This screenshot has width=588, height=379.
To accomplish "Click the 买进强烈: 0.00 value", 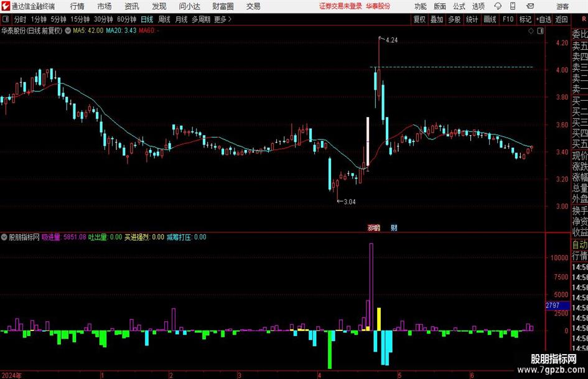I will click(x=145, y=237).
